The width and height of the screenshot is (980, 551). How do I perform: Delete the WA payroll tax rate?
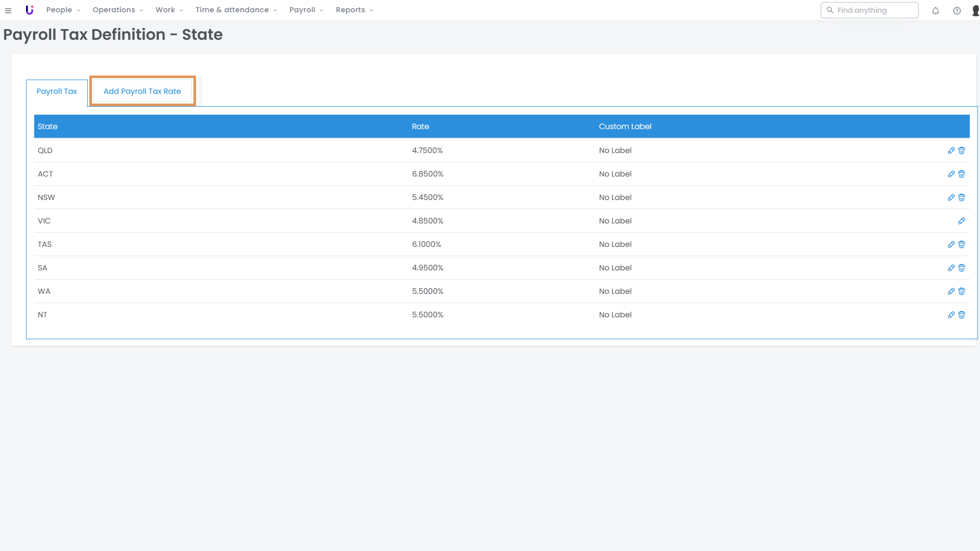pos(962,291)
